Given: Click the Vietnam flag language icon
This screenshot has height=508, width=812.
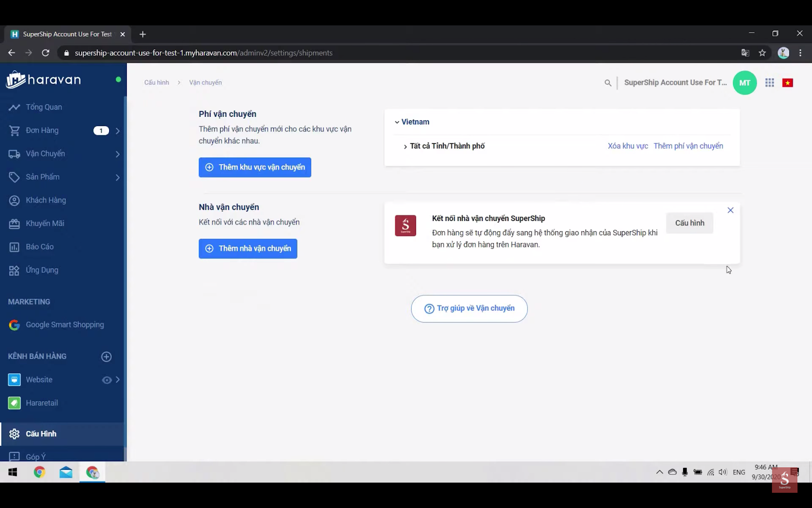Looking at the screenshot, I should pyautogui.click(x=787, y=83).
